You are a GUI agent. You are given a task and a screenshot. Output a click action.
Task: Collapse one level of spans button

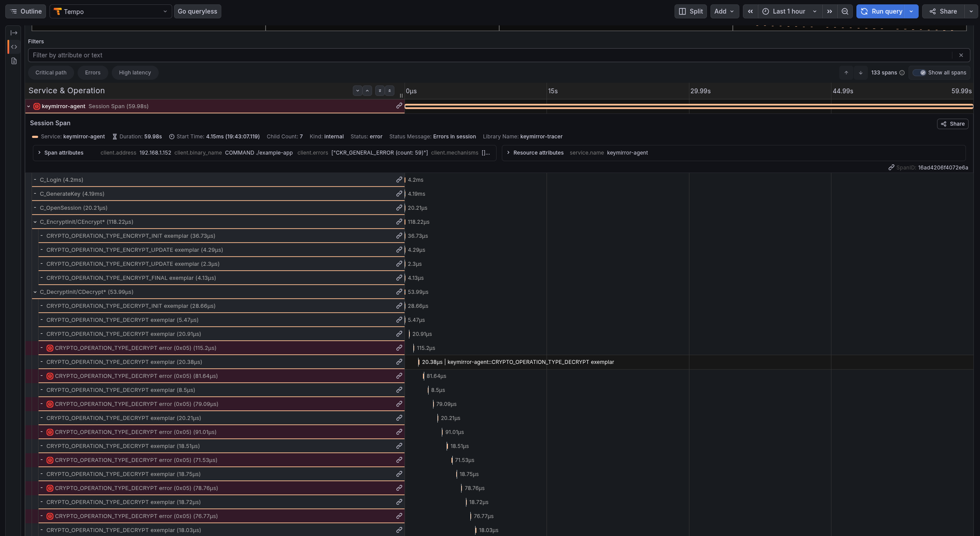[367, 91]
